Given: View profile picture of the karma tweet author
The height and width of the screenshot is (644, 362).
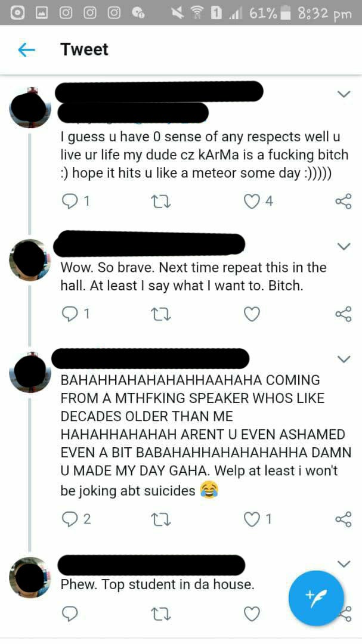Looking at the screenshot, I should click(30, 109).
